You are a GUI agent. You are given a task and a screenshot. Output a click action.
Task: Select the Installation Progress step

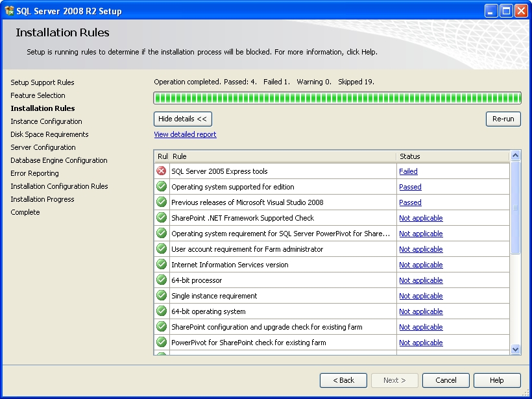tap(42, 199)
